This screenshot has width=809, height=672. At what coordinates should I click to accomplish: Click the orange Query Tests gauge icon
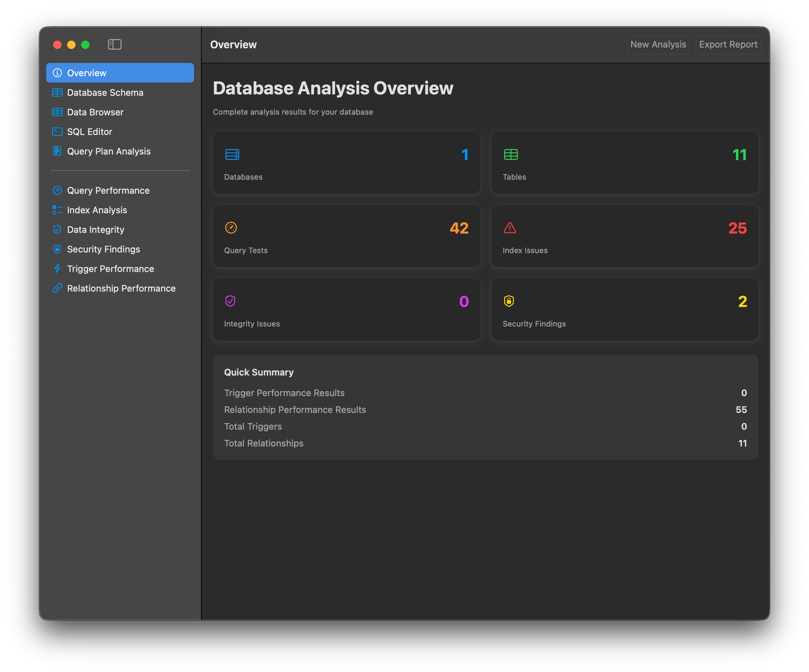[231, 228]
